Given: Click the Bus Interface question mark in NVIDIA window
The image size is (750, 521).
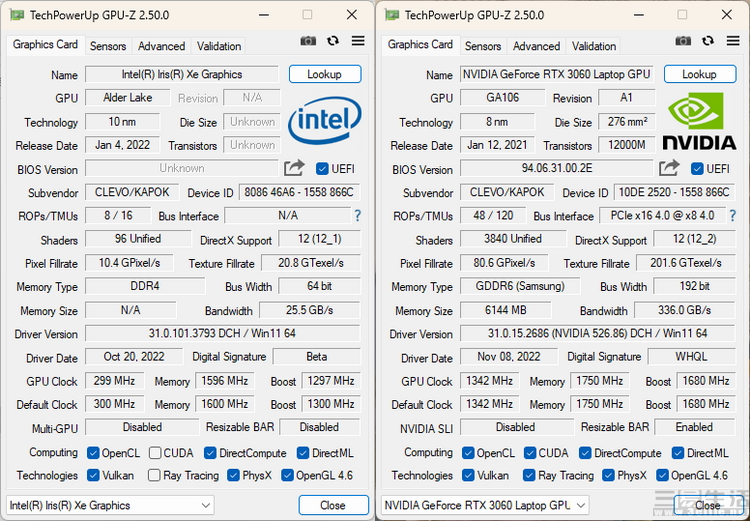Looking at the screenshot, I should tap(732, 216).
